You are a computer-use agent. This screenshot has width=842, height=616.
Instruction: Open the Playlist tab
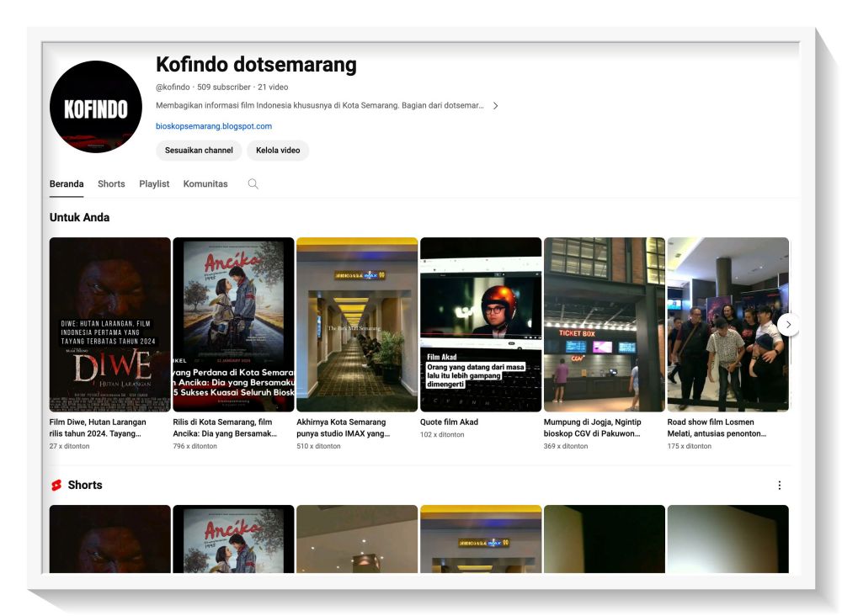coord(154,184)
